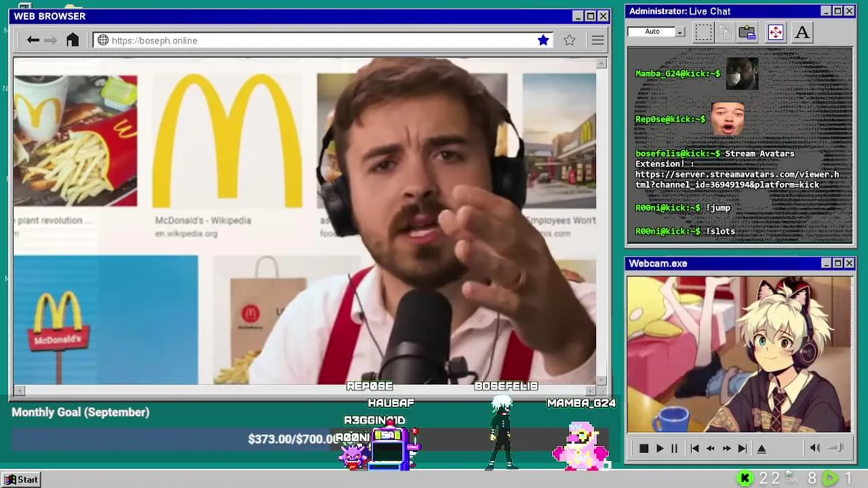Click the outlined favorites star icon
This screenshot has width=868, height=488.
[570, 40]
